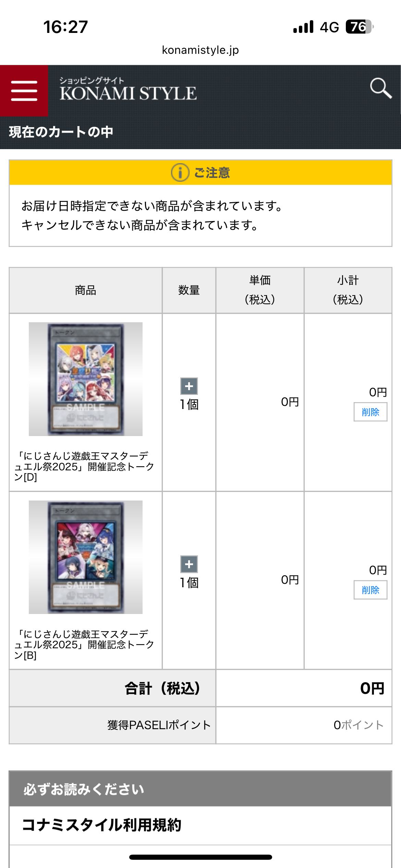Tap the 16:27 clock in status bar
The width and height of the screenshot is (401, 868).
point(65,27)
